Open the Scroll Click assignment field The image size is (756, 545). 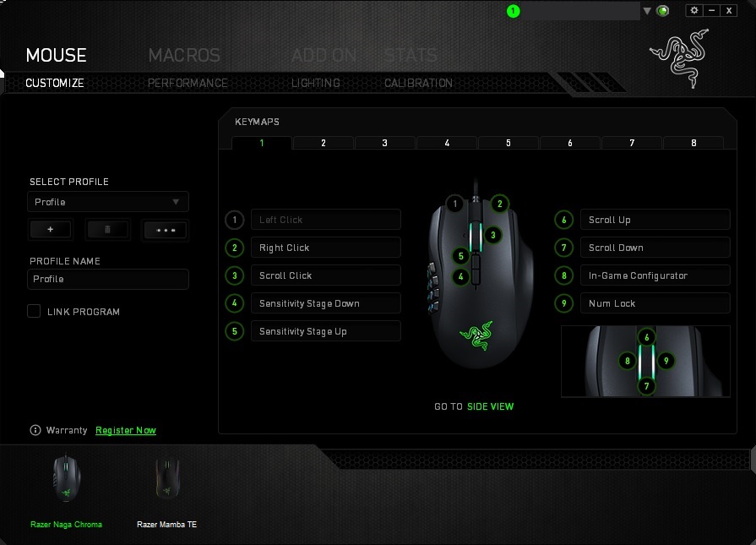pyautogui.click(x=326, y=275)
